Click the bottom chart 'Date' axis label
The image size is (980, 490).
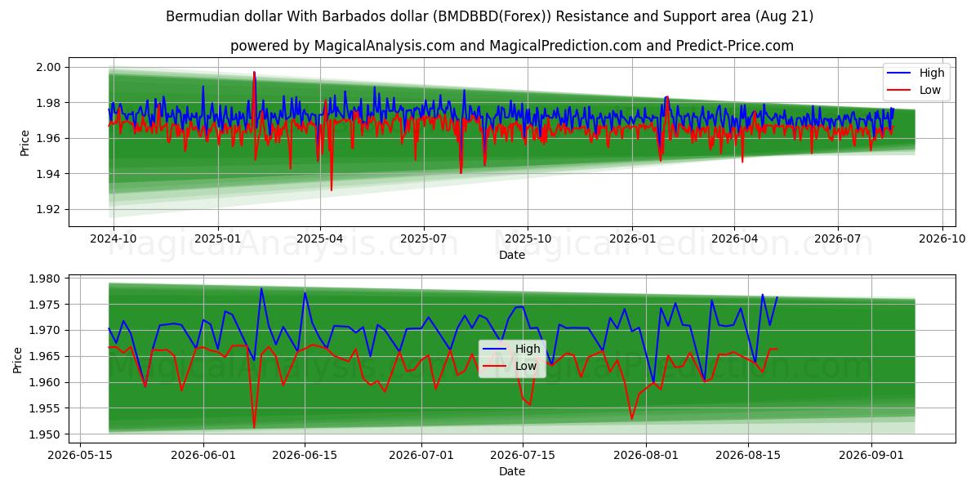click(x=512, y=471)
